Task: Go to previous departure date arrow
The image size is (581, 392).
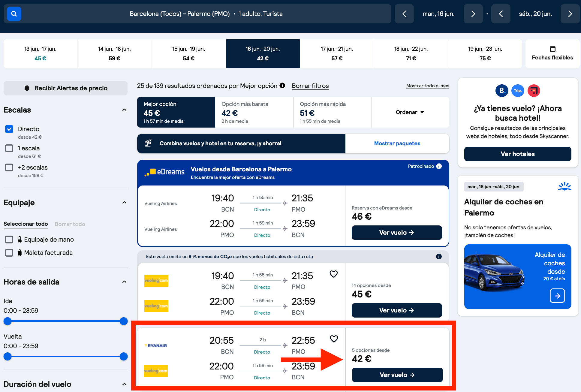Action: [x=404, y=14]
